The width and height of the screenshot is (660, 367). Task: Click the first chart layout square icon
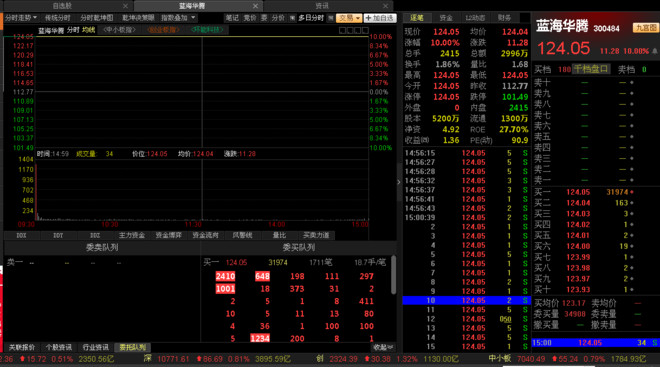(342, 30)
